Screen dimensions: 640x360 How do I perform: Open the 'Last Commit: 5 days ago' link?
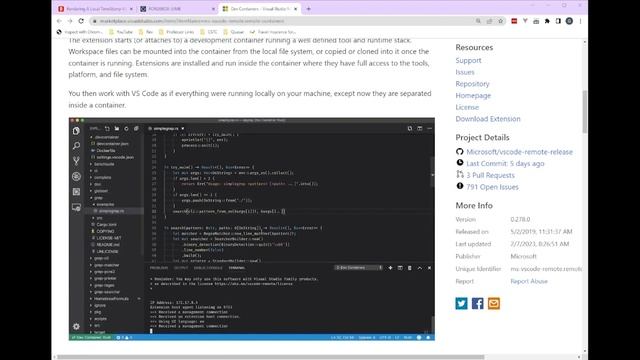505,163
